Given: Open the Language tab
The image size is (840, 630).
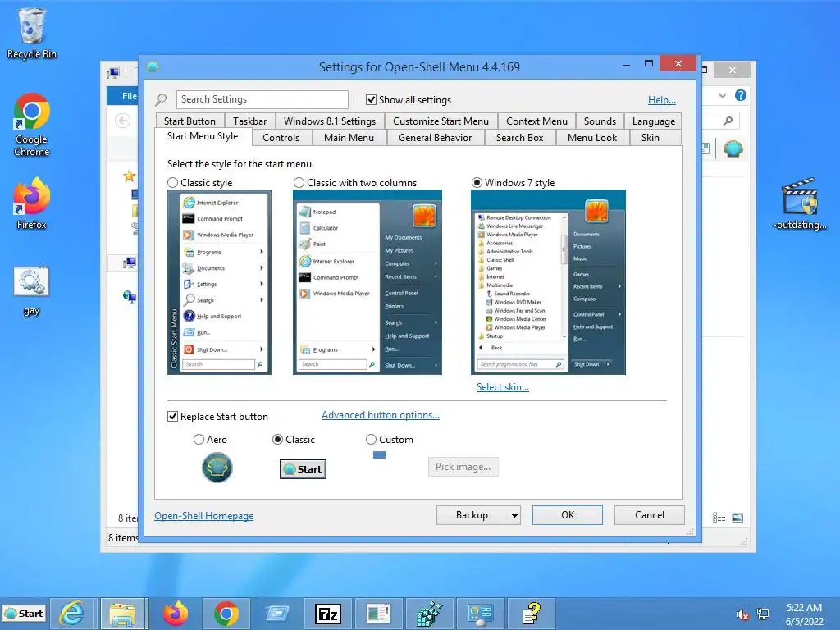Looking at the screenshot, I should [654, 121].
